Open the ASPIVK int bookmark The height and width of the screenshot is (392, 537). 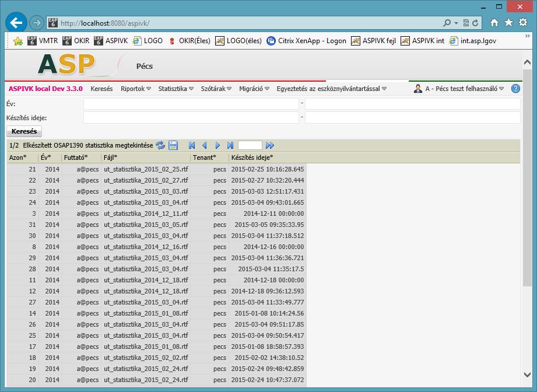pos(422,41)
